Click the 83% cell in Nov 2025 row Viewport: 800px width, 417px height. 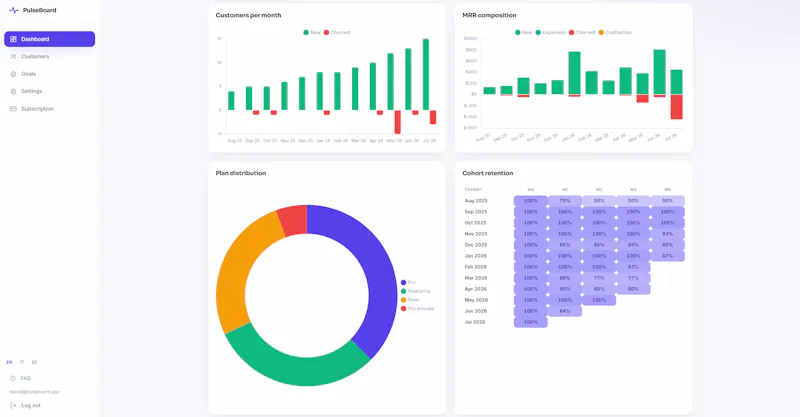667,234
